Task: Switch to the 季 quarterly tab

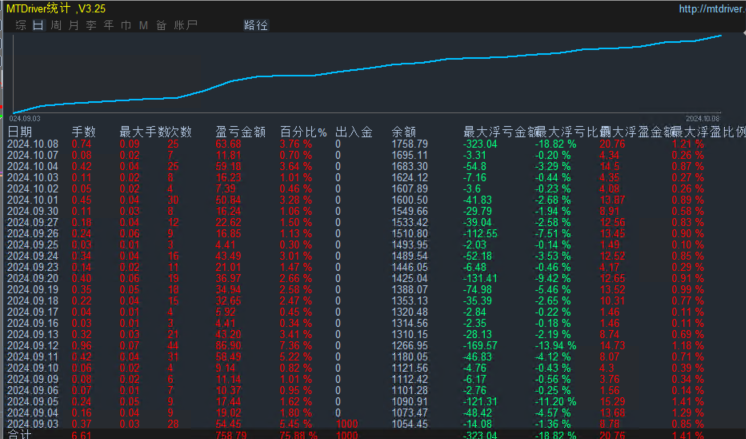Action: [x=91, y=25]
